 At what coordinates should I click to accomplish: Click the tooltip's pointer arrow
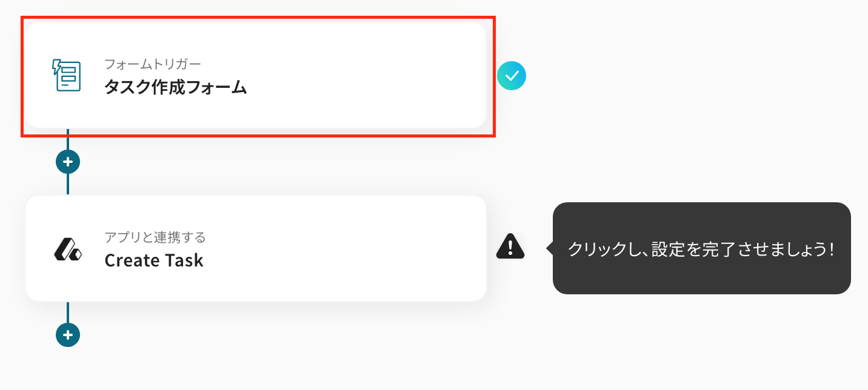click(550, 248)
